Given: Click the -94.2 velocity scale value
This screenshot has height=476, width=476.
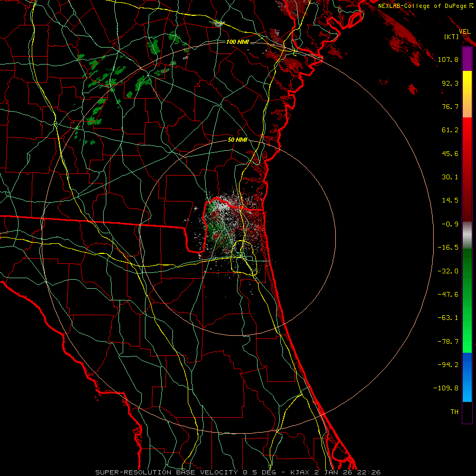Looking at the screenshot, I should pos(448,365).
